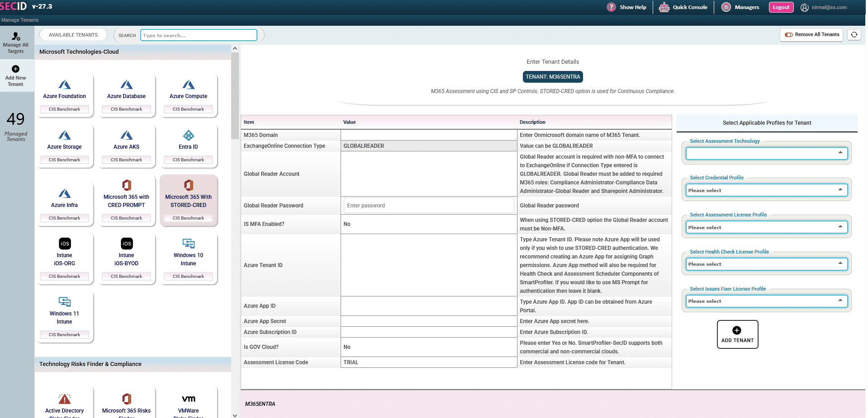Click CIS Benchmark under Azure AKS
Viewport: 868px width, 418px height.
coord(127,160)
